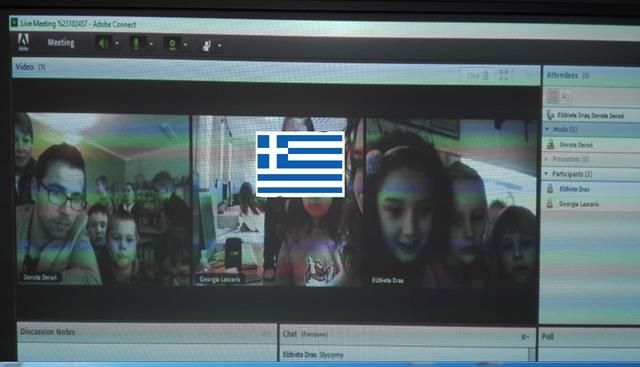Toggle the webcam icon in toolbar
The height and width of the screenshot is (367, 640).
(172, 44)
